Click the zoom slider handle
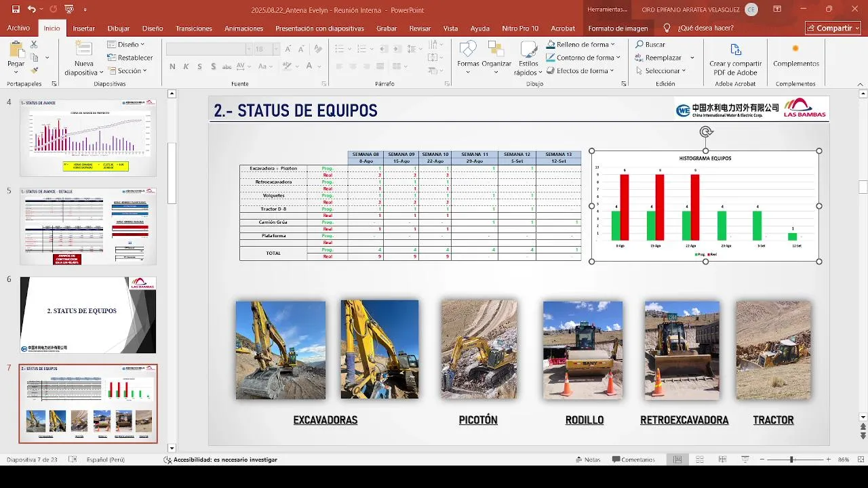Screen dimensions: 868x488 [x=791, y=460]
